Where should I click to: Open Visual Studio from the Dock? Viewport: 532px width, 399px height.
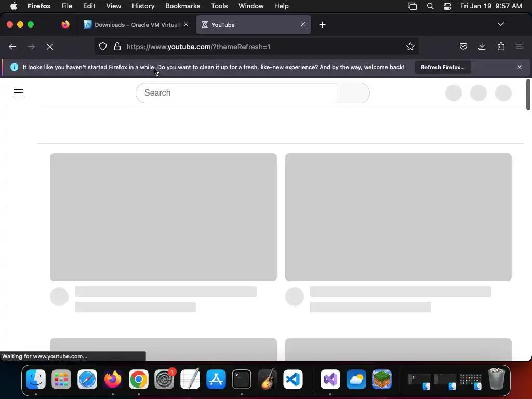(x=330, y=379)
